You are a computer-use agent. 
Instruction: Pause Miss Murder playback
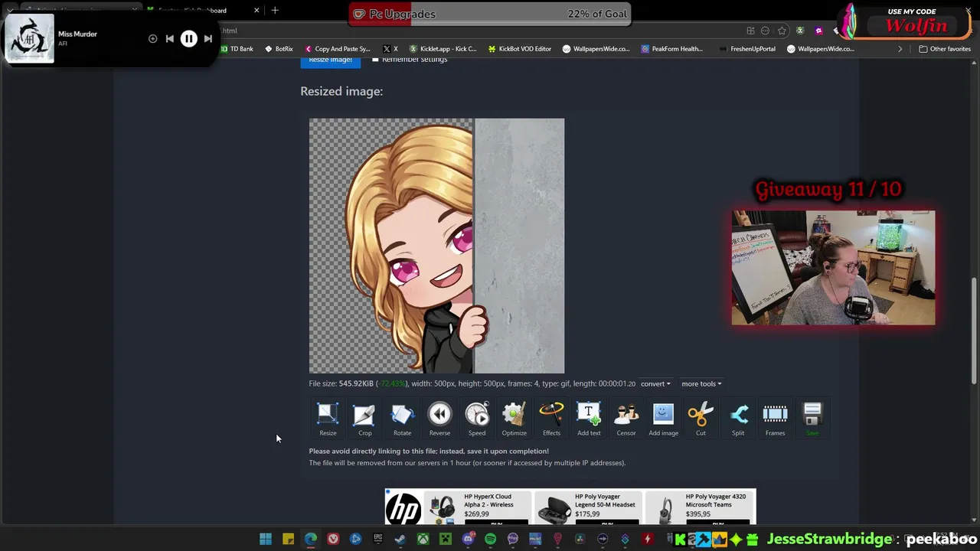188,38
